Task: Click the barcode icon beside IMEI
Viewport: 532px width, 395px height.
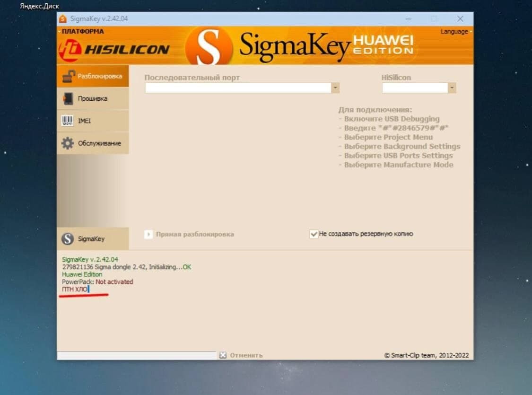Action: pyautogui.click(x=68, y=121)
